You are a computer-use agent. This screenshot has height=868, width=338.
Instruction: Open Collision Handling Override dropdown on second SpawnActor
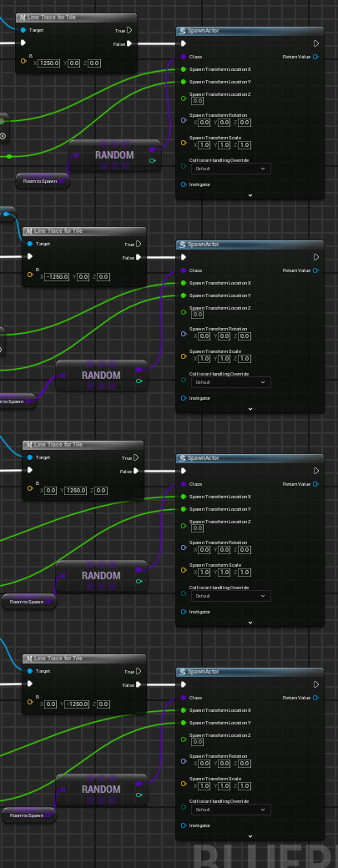coord(231,382)
